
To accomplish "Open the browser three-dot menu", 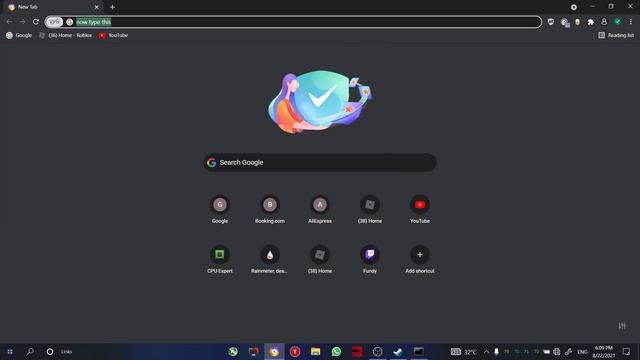I will point(631,22).
